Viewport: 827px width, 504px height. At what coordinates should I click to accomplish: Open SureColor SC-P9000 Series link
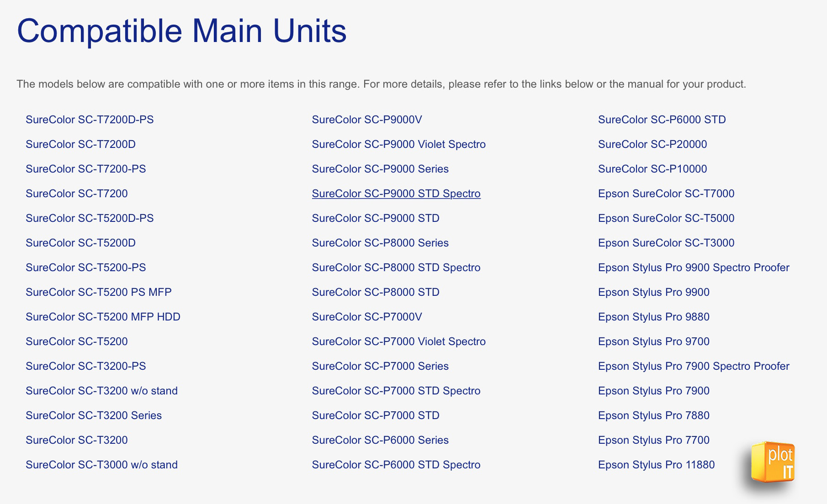click(380, 169)
